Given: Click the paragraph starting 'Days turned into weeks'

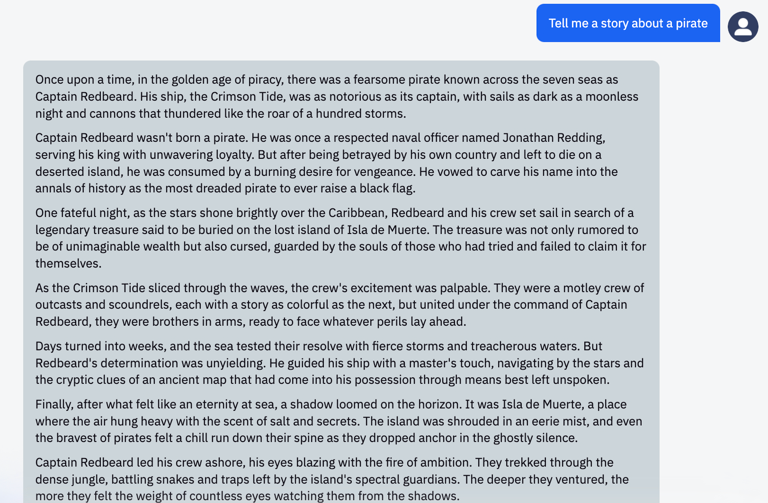Looking at the screenshot, I should (x=339, y=363).
